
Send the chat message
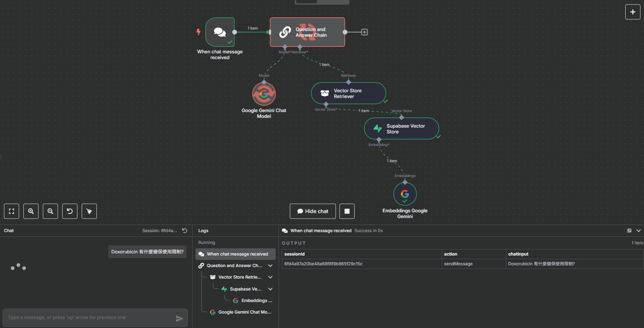(179, 318)
